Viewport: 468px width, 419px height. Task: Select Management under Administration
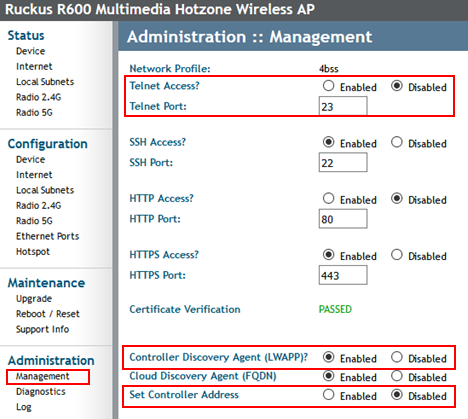pyautogui.click(x=43, y=376)
